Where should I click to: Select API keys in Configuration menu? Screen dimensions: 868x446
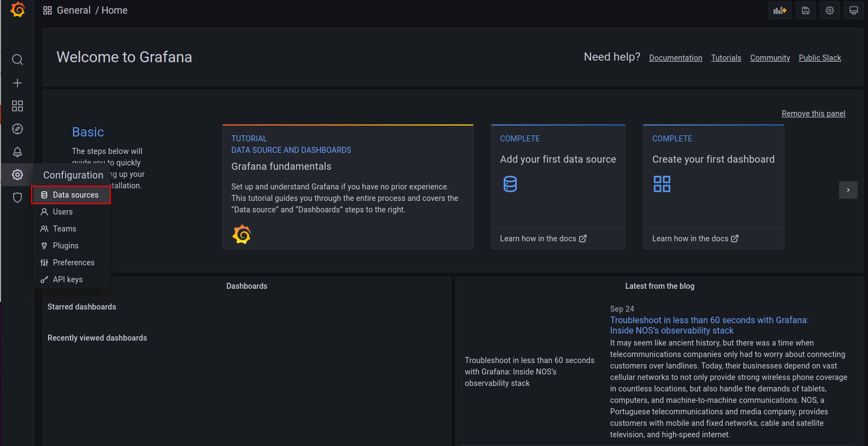pos(71,280)
